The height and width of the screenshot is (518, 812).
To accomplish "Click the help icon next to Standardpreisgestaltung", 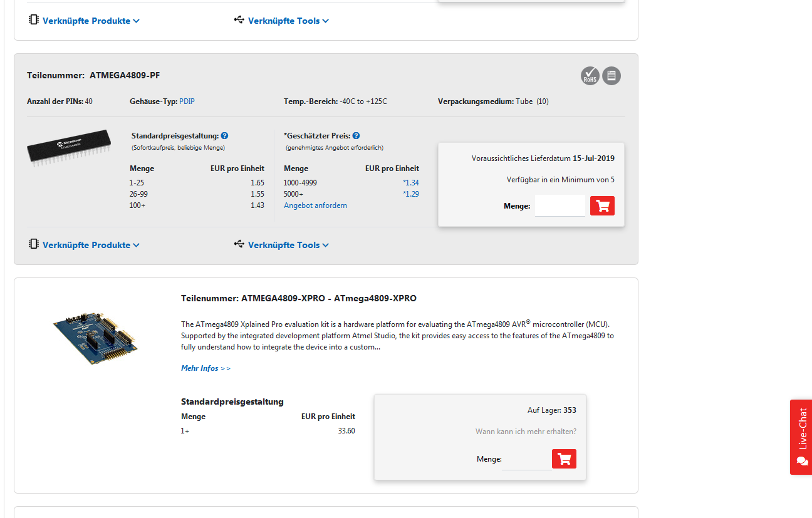I will pyautogui.click(x=224, y=135).
